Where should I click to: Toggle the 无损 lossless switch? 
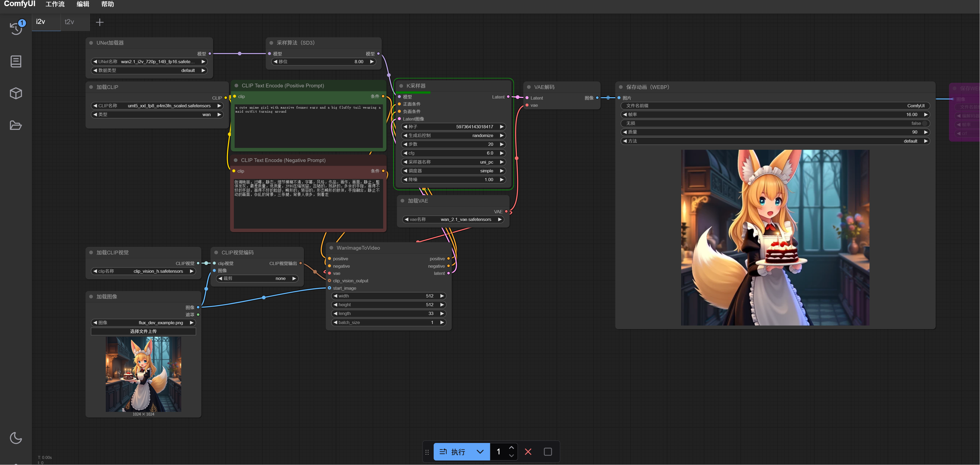[924, 123]
